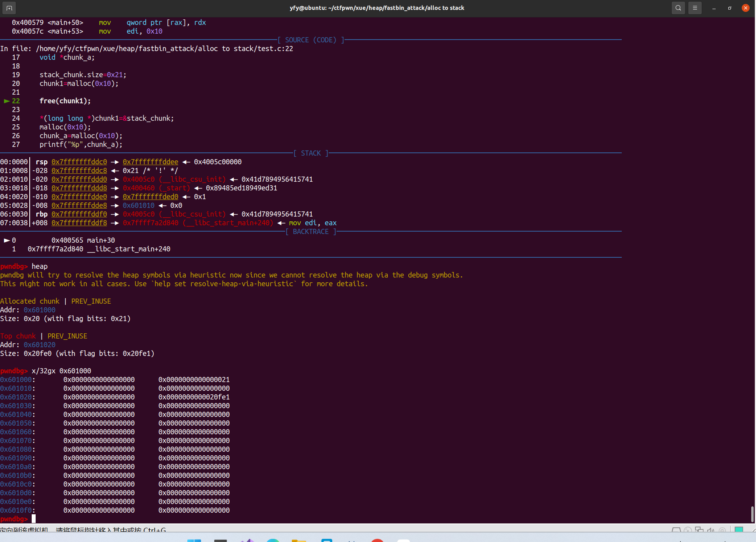Screen dimensions: 756x542
Task: Click the Top chunk address 0x601020
Action: tap(40, 345)
